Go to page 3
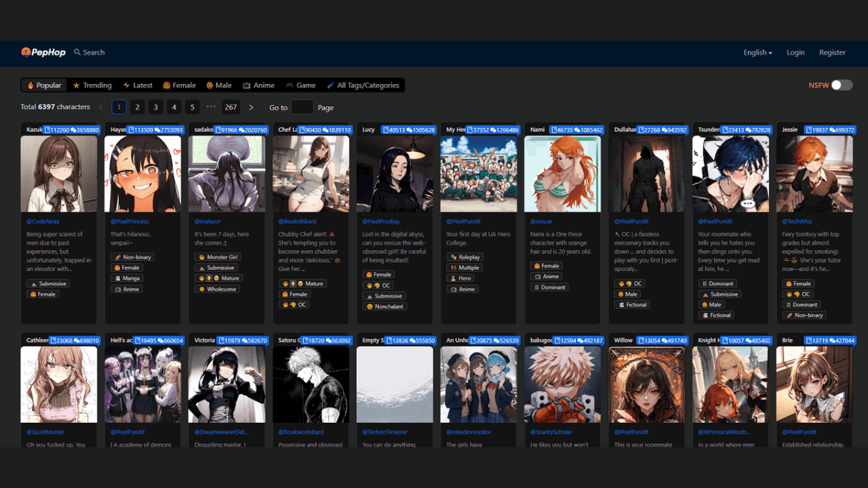 156,107
